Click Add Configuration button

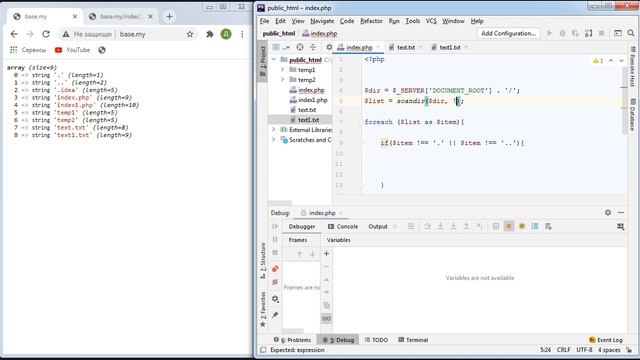pos(508,33)
